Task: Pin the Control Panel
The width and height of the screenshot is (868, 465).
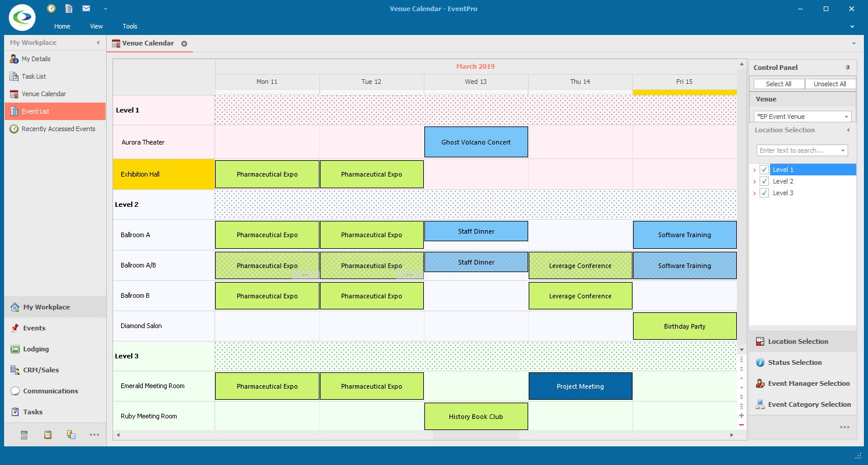Action: [x=848, y=68]
